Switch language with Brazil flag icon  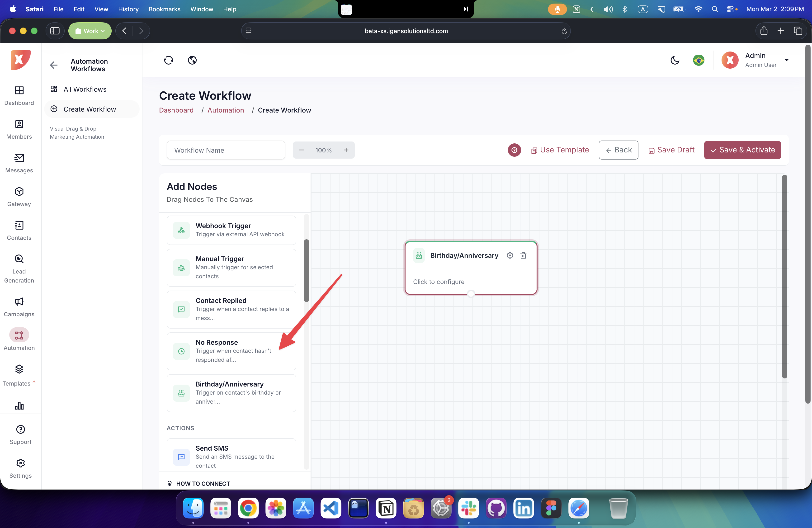pos(698,60)
